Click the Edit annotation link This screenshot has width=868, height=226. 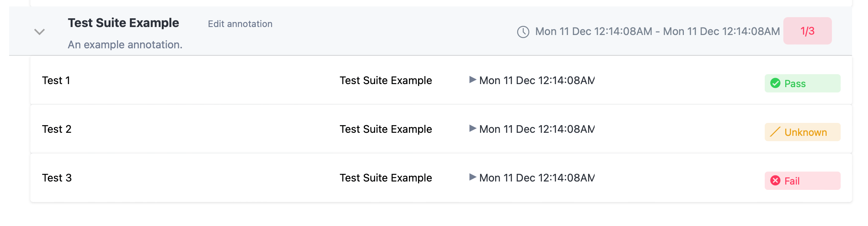[240, 24]
